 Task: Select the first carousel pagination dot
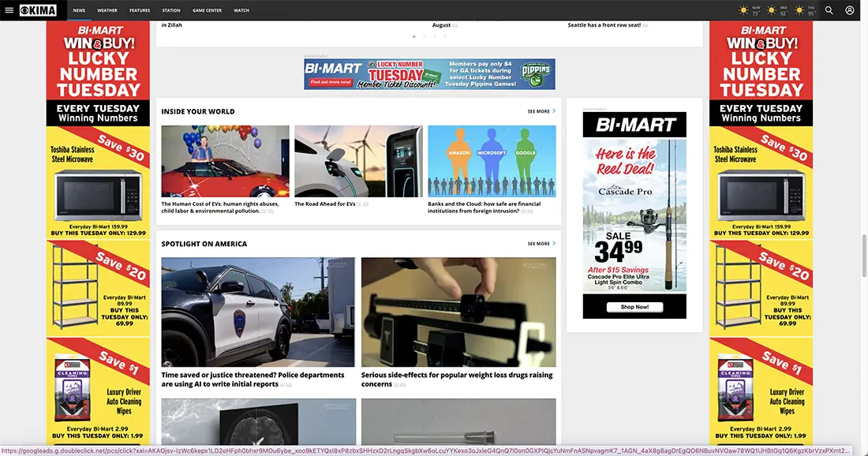414,36
